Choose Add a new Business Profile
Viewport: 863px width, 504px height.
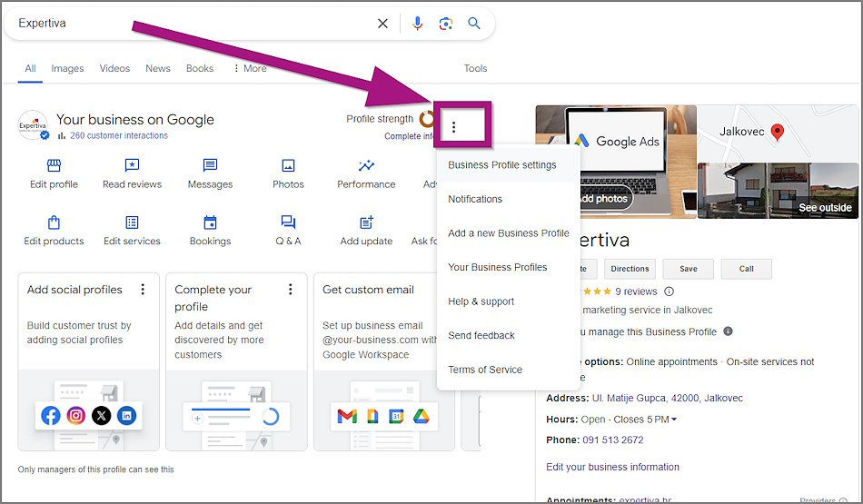508,233
